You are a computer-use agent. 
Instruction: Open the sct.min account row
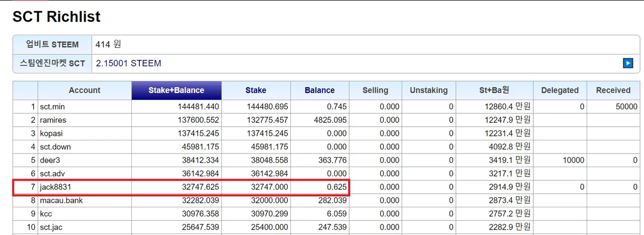tap(52, 107)
